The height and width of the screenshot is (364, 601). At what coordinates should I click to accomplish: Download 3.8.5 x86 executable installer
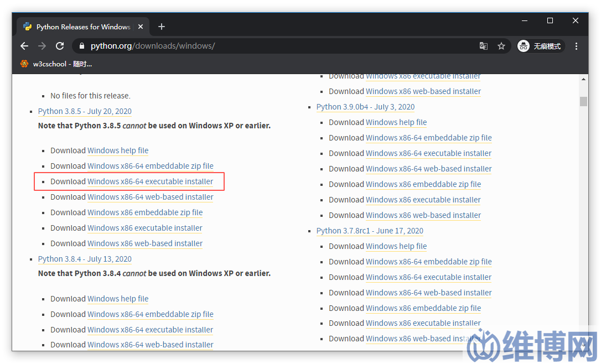tap(145, 228)
